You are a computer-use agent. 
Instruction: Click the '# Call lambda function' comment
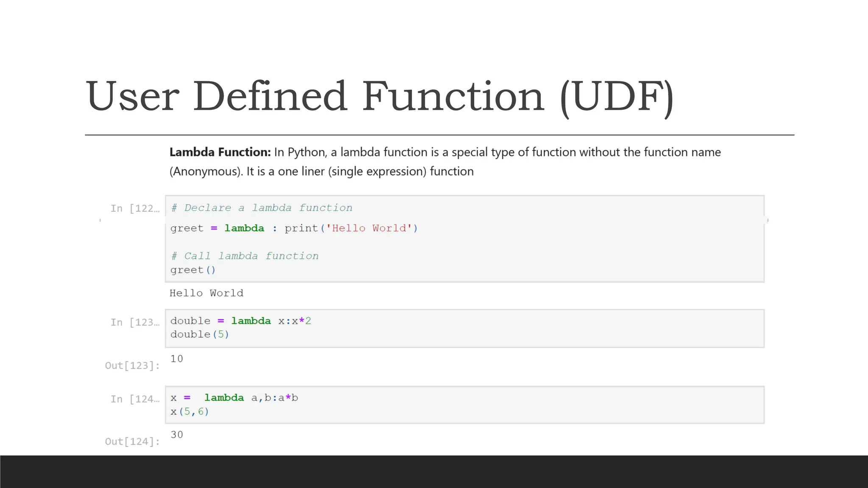point(245,256)
